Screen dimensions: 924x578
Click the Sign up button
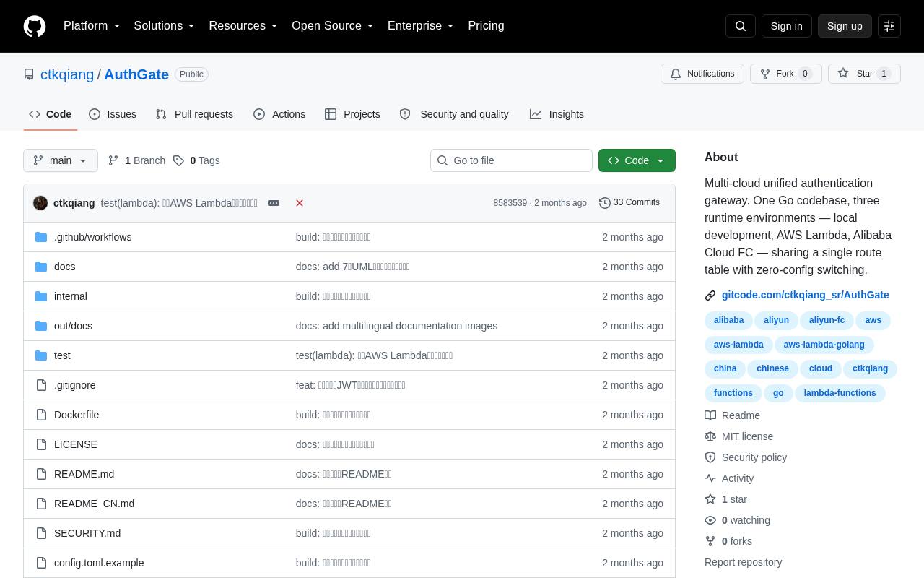click(x=845, y=26)
